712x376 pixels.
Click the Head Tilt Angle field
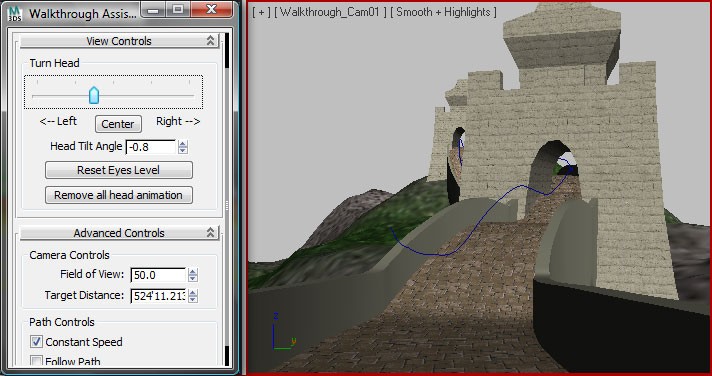[x=151, y=147]
